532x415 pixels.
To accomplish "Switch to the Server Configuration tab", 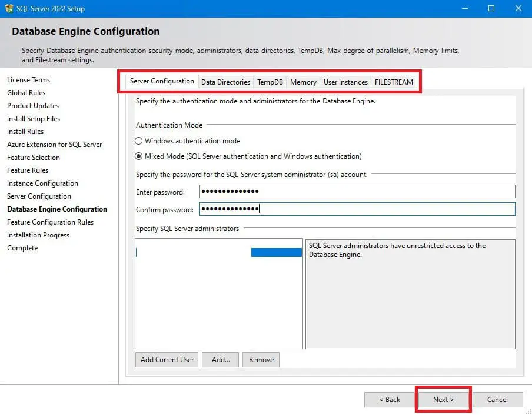I will (x=163, y=81).
